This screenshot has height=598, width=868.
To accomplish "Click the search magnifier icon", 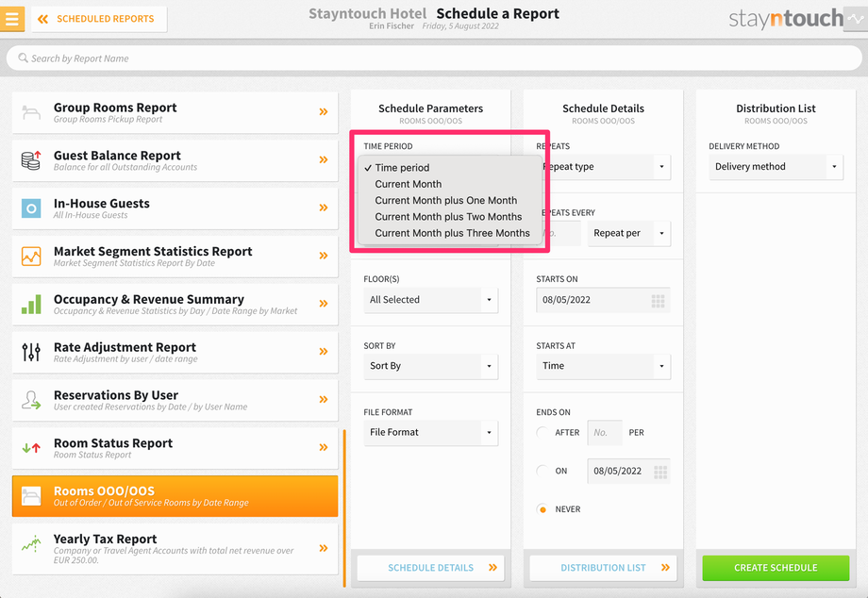I will click(23, 58).
